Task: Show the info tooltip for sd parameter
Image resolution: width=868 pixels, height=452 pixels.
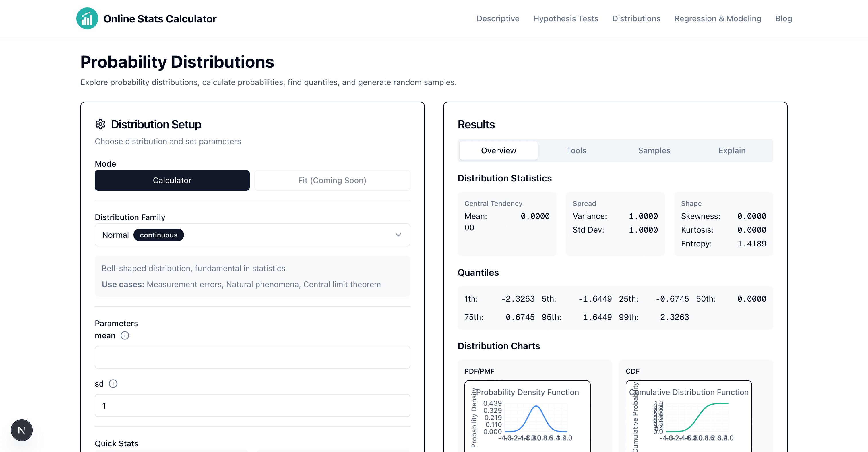Action: (x=113, y=384)
